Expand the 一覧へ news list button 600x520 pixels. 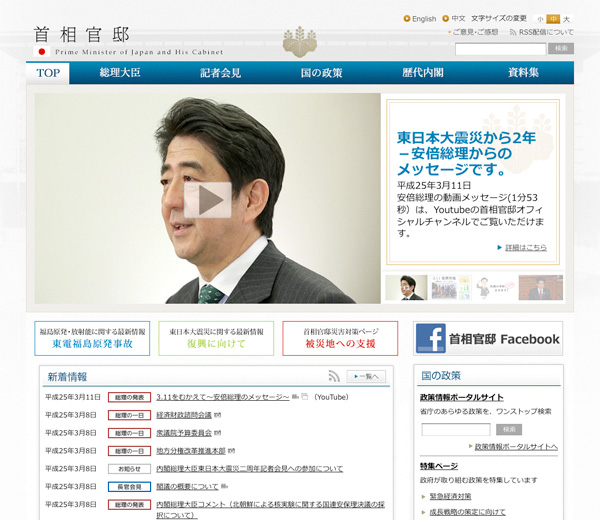[366, 376]
